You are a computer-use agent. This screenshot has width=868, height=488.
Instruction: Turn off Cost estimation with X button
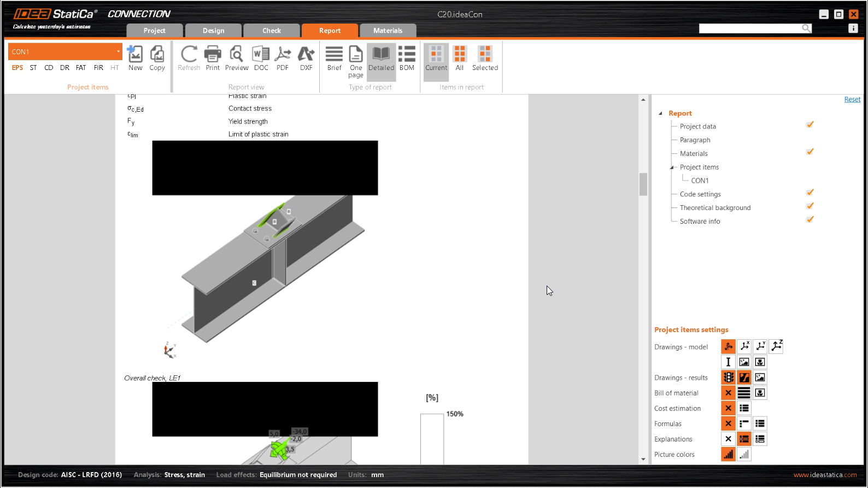pyautogui.click(x=728, y=408)
